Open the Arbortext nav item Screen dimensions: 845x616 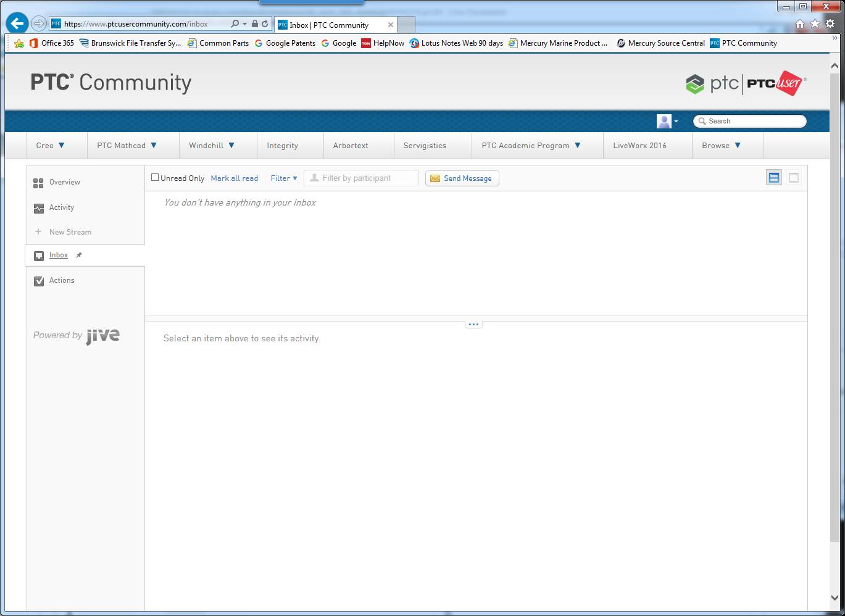(351, 146)
